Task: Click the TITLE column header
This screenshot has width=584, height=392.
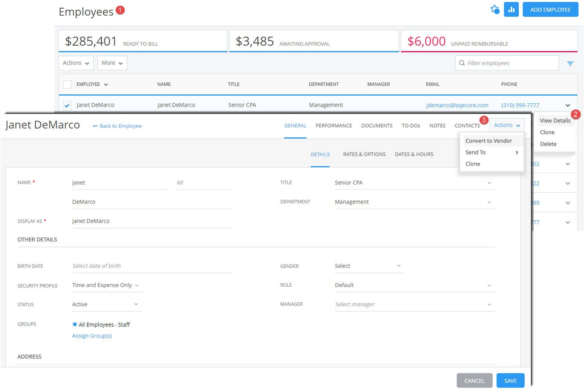Action: click(233, 84)
